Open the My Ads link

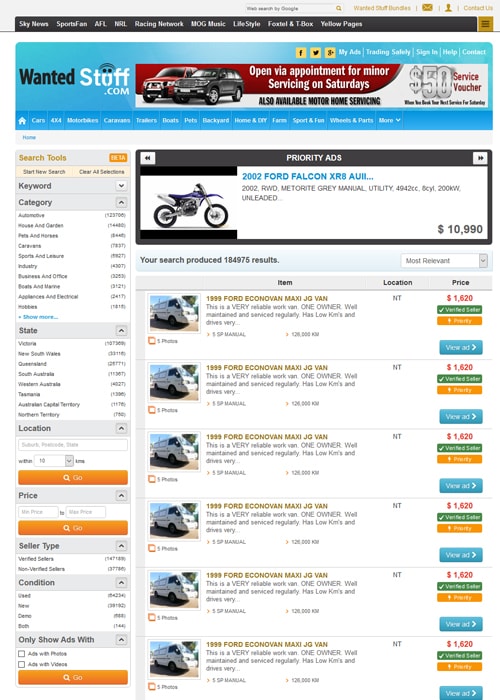[x=350, y=52]
